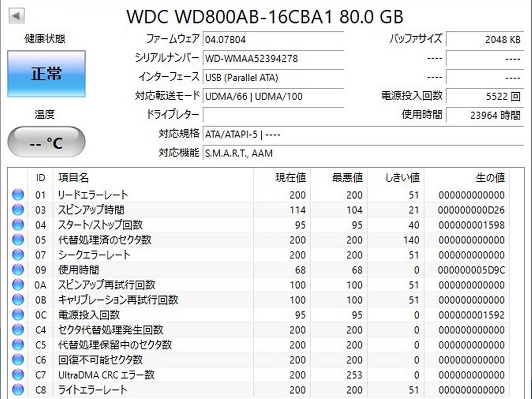Click status orb for ID 09 使用時間
532x399 pixels.
[x=18, y=270]
